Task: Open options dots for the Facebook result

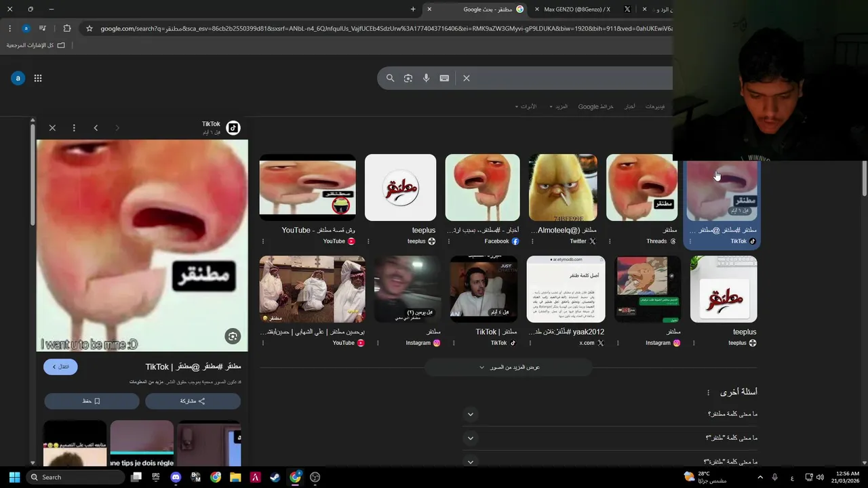Action: pyautogui.click(x=448, y=241)
